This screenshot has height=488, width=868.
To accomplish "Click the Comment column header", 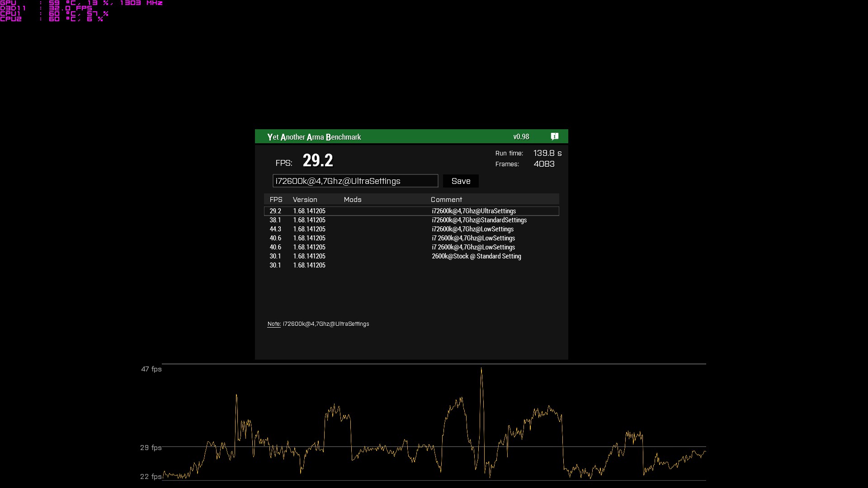I will pyautogui.click(x=446, y=199).
